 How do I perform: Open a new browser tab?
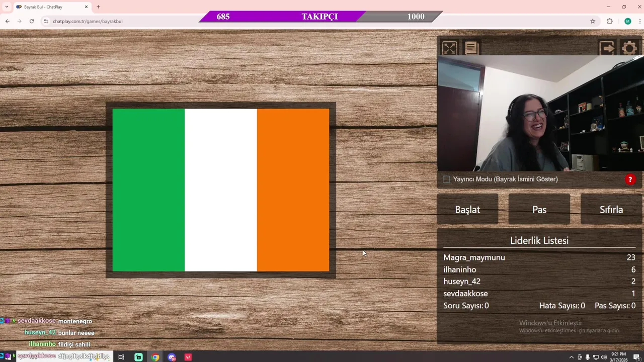[98, 7]
